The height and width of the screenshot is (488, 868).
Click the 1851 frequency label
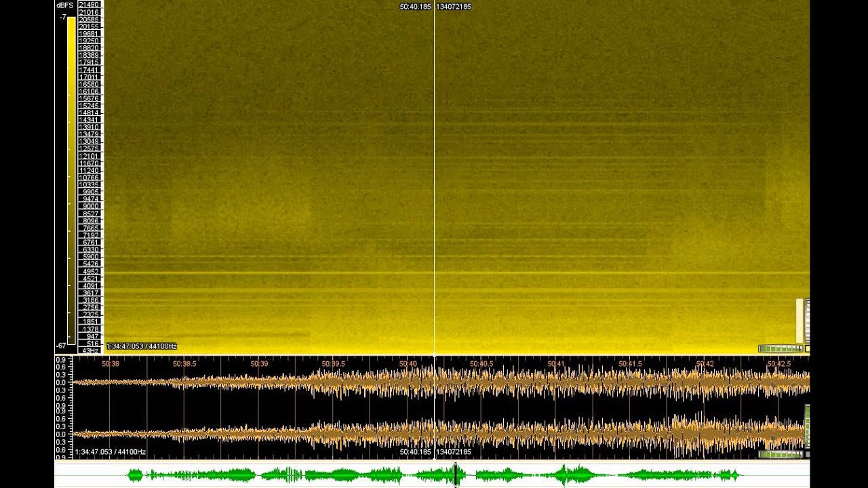(x=90, y=322)
